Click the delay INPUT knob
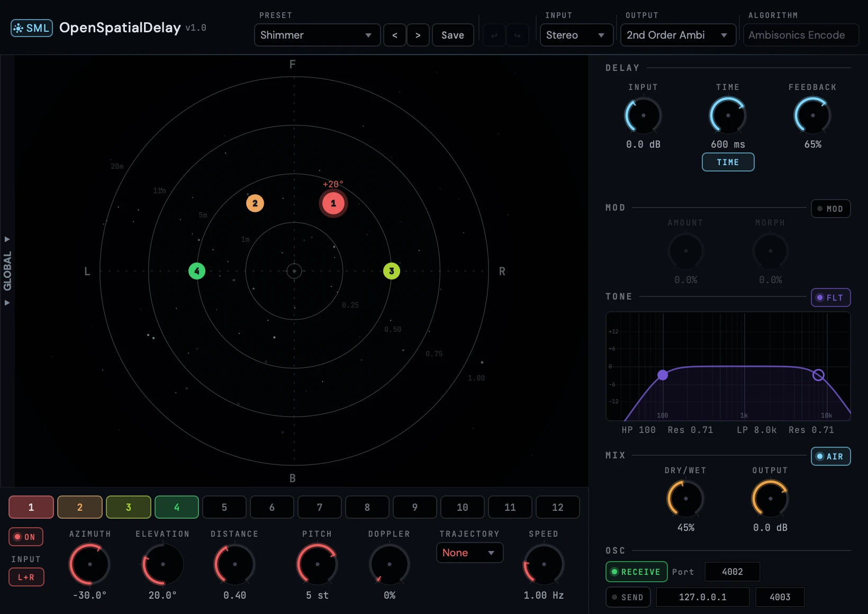The image size is (868, 614). click(x=644, y=115)
